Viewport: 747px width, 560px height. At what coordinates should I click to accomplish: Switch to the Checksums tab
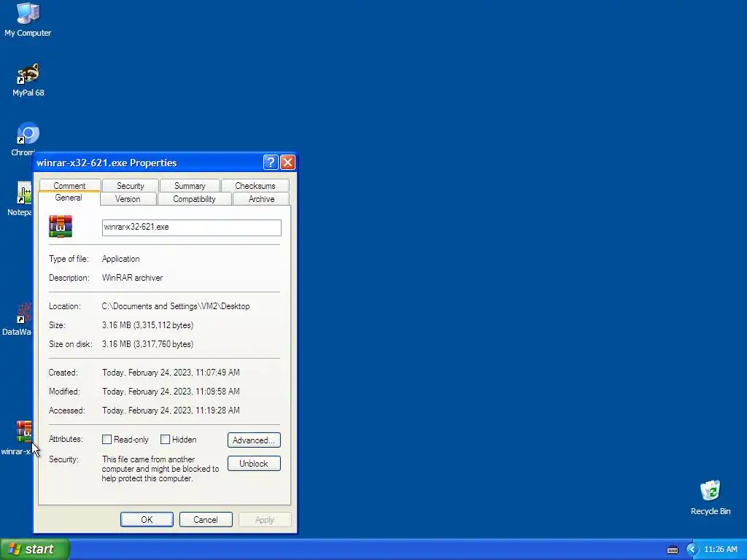(255, 186)
